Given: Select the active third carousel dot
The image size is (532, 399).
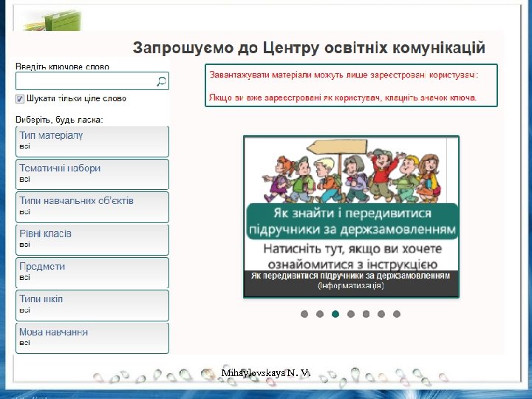Looking at the screenshot, I should click(x=335, y=314).
